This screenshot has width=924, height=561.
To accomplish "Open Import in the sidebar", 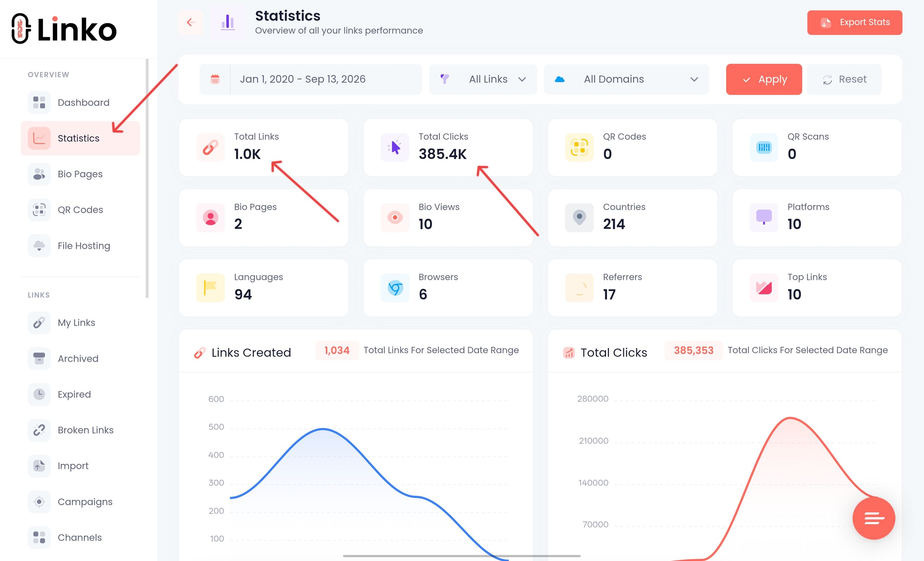I will [x=80, y=466].
